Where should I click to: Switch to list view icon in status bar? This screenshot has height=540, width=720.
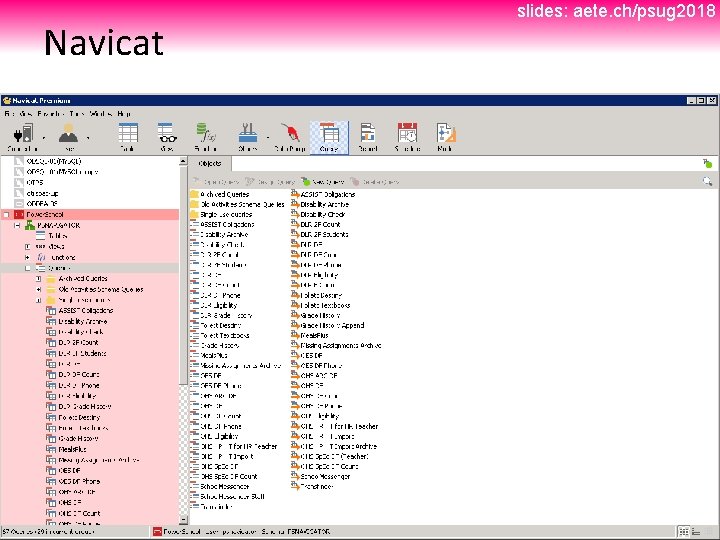point(684,532)
